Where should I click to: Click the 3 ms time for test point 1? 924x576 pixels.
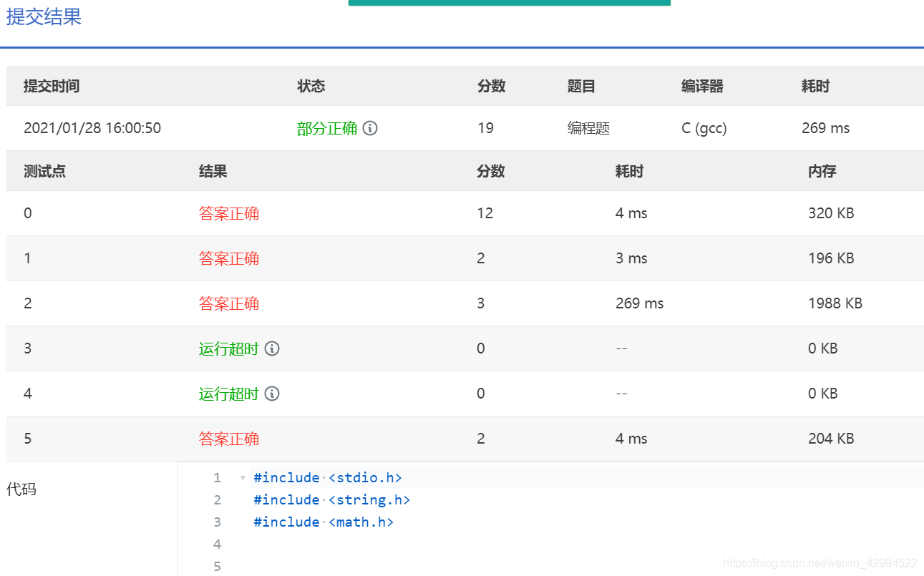631,258
